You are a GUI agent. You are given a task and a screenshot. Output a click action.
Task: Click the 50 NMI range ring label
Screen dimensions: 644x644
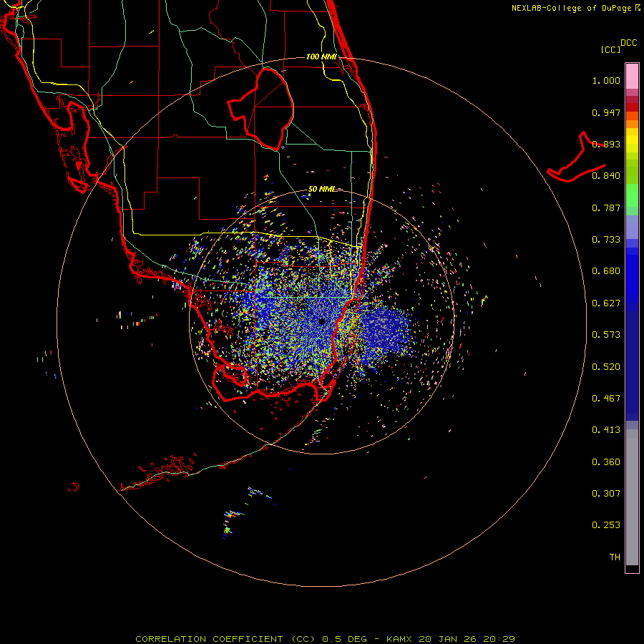point(321,189)
